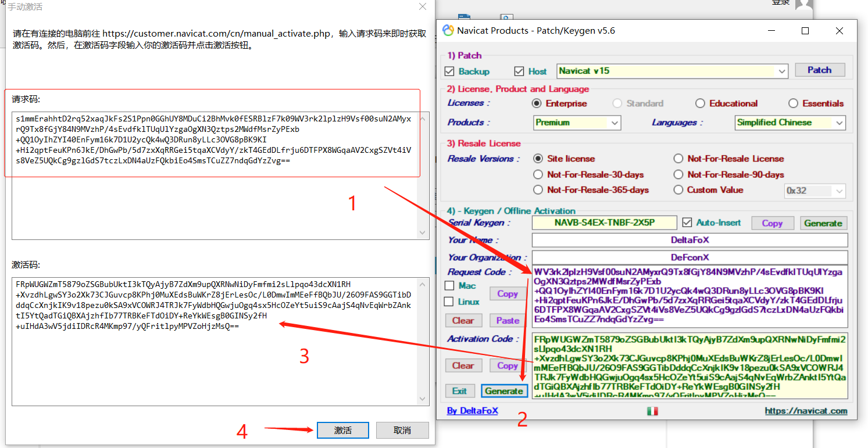868x448 pixels.
Task: Click the Italian flag icon
Action: (x=652, y=411)
